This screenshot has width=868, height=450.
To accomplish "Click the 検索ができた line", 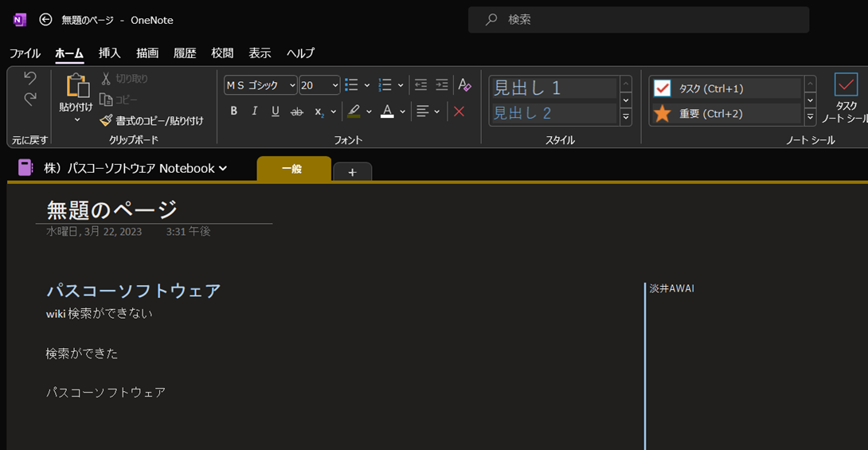I will coord(82,353).
